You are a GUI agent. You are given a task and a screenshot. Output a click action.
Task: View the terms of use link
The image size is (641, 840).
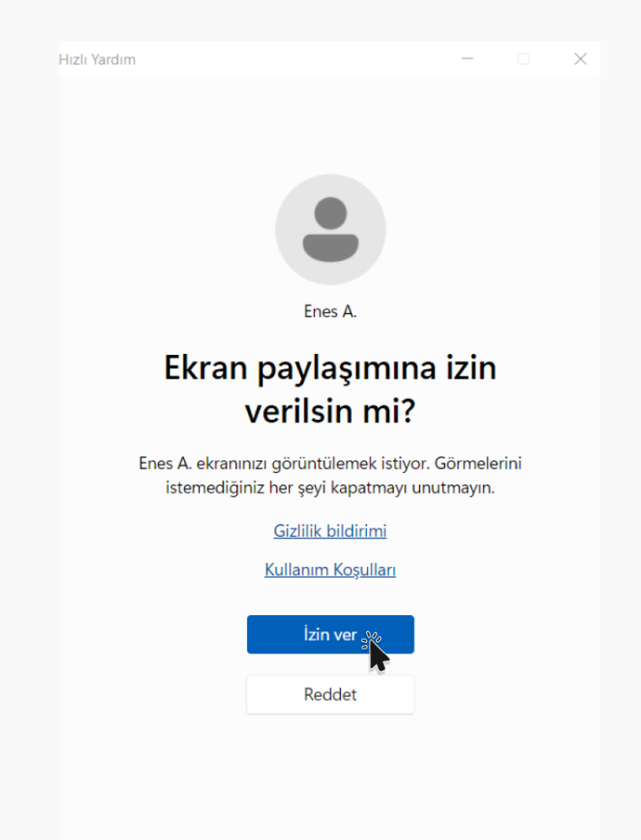point(330,570)
